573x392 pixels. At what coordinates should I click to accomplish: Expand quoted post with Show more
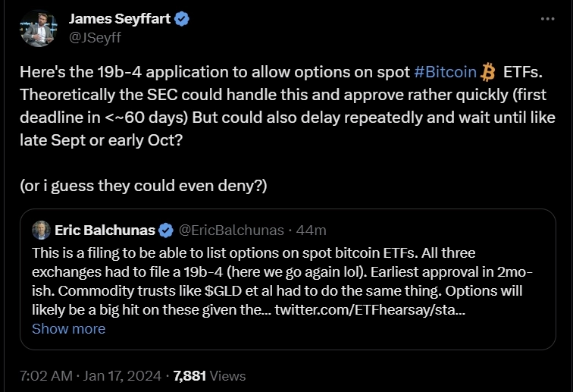[x=68, y=328]
